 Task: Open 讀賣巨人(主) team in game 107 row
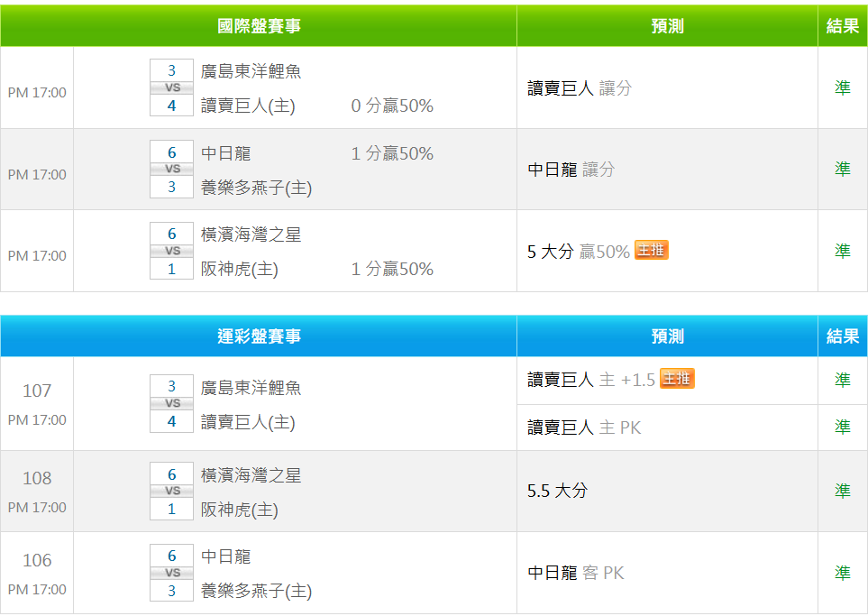248,423
